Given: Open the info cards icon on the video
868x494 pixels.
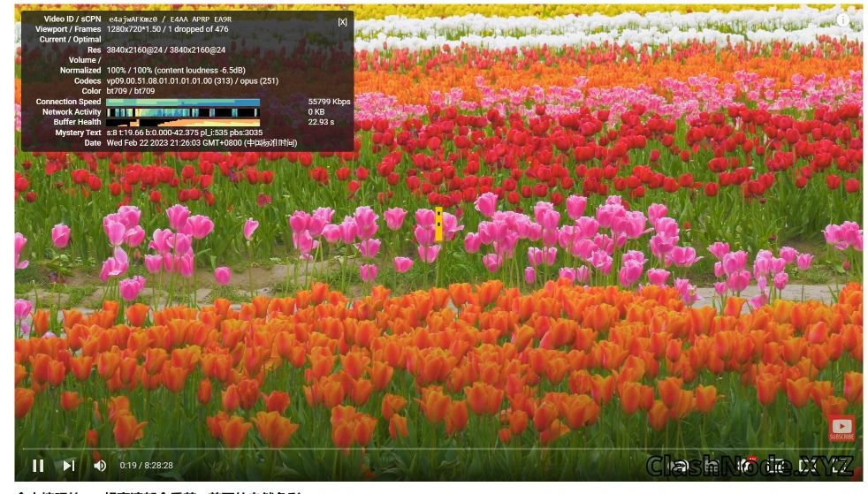Looking at the screenshot, I should (842, 20).
